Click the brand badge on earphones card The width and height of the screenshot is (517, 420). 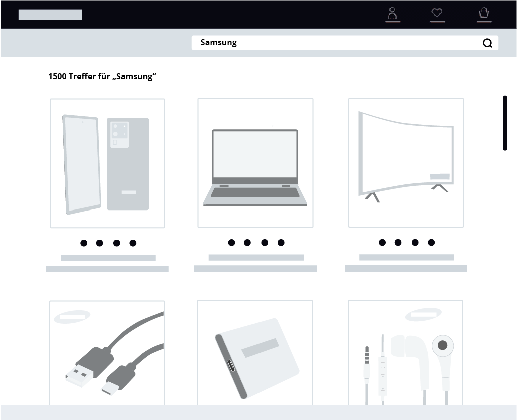(423, 314)
